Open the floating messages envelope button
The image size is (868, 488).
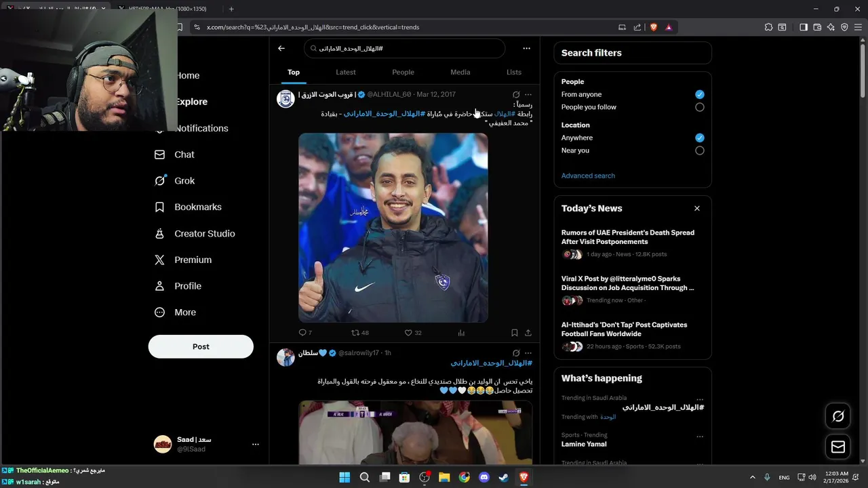[x=838, y=447]
